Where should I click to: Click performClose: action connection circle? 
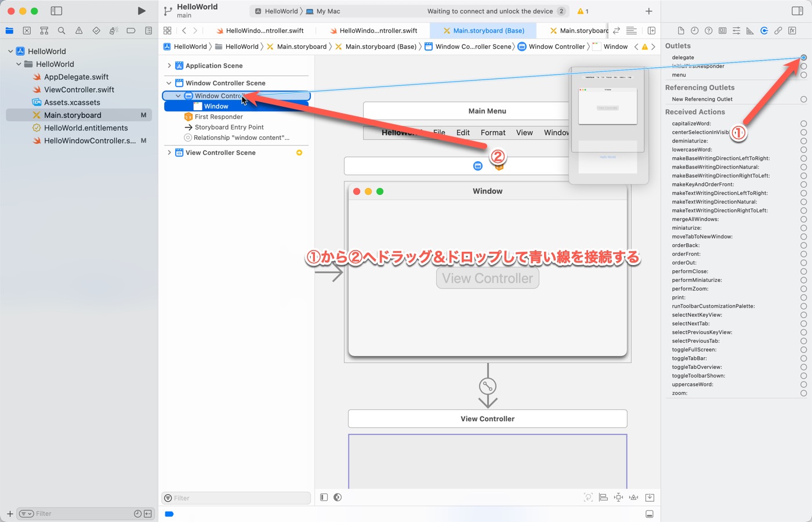[x=803, y=271]
